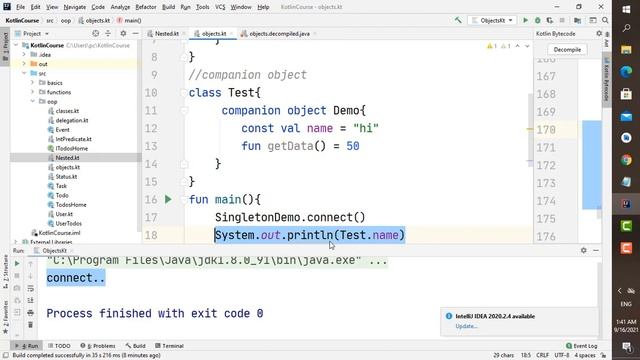Open the ObjectsKt run configuration dropdown
The height and width of the screenshot is (360, 640).
click(492, 20)
